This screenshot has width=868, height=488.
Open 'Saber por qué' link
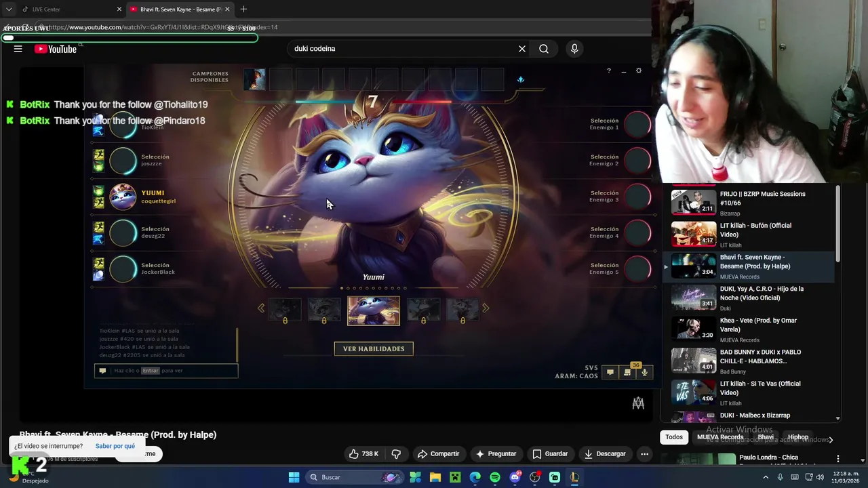click(x=115, y=446)
